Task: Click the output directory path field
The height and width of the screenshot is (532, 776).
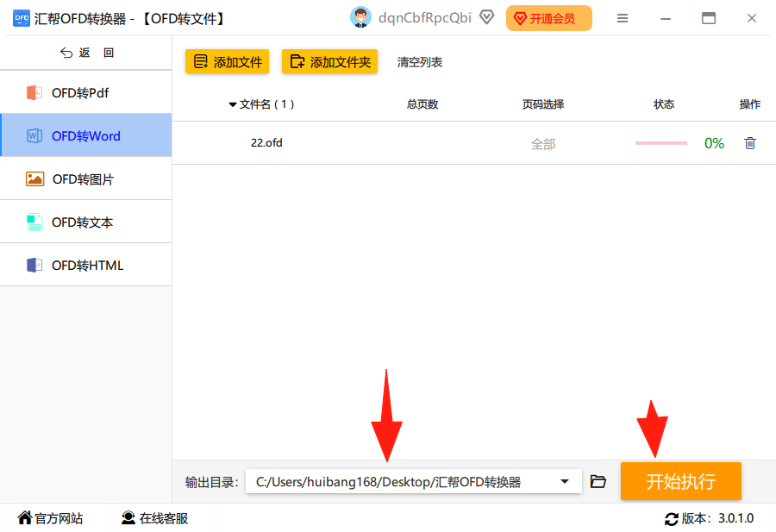Action: [413, 481]
